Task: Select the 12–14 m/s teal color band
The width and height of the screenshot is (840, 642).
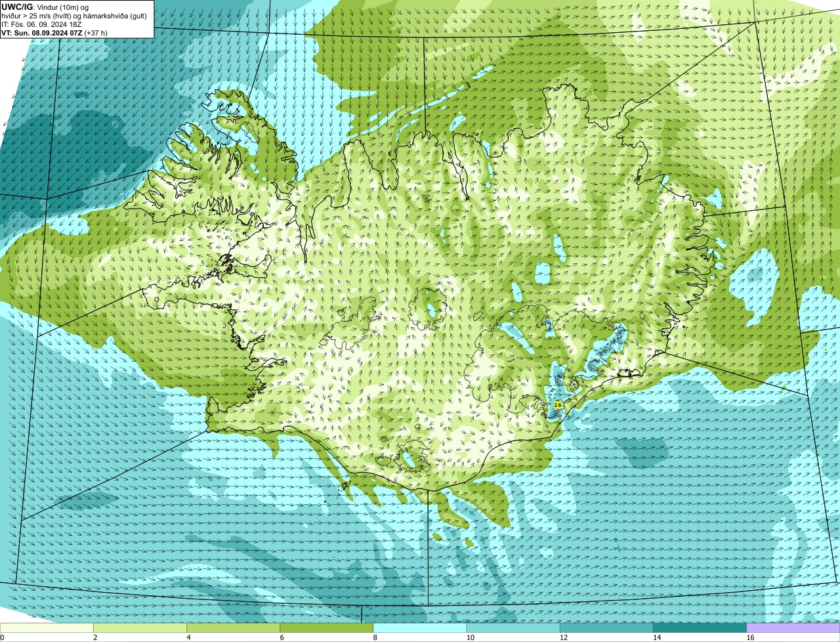Action: 606,628
